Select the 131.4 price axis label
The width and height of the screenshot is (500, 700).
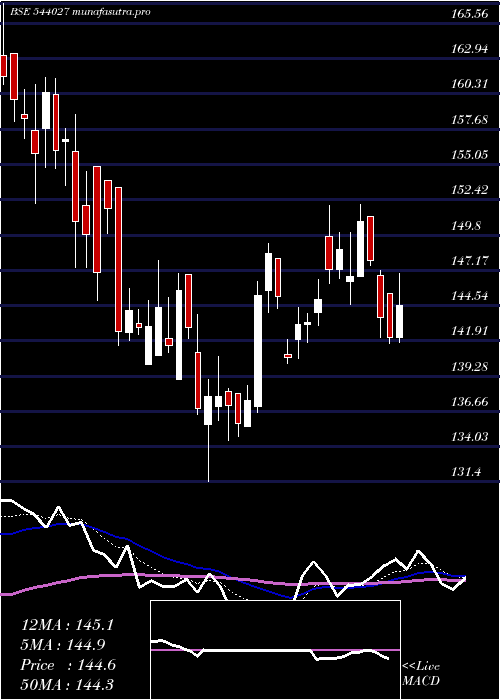pyautogui.click(x=467, y=472)
